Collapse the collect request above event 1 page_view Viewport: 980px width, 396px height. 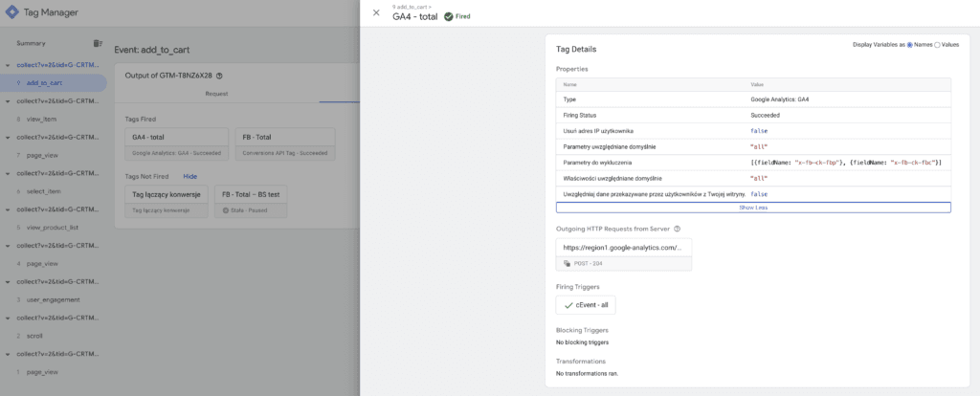[7, 354]
